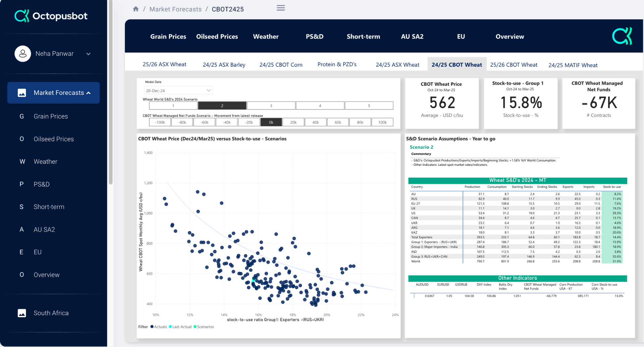This screenshot has height=347, width=644.
Task: Switch to the 24/25 CBOT Corn tab
Action: 281,65
